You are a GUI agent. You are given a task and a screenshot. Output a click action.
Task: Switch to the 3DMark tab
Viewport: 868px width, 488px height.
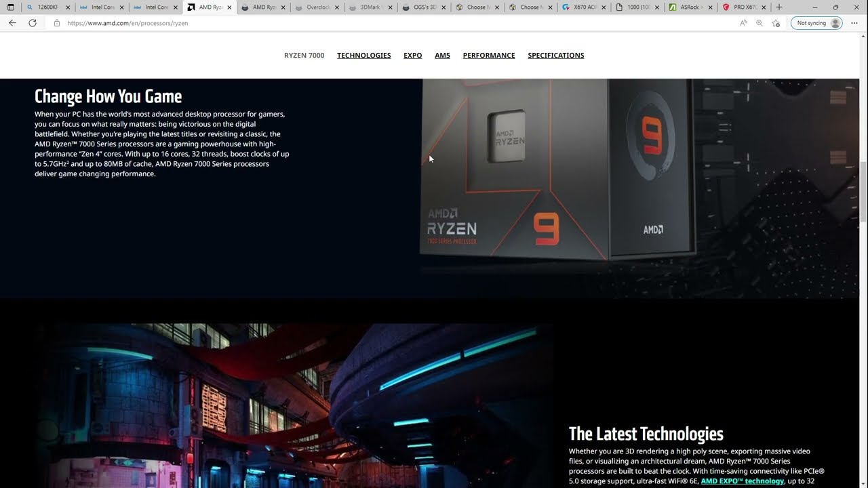tap(371, 7)
